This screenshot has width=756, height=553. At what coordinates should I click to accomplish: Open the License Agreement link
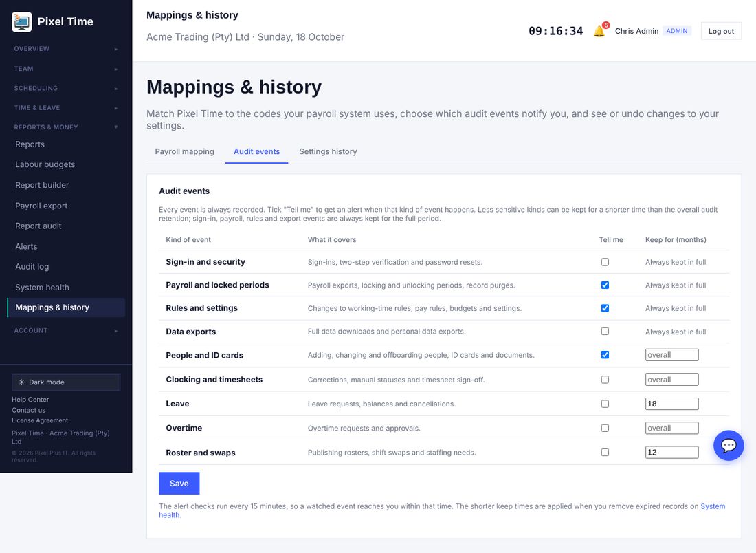40,420
